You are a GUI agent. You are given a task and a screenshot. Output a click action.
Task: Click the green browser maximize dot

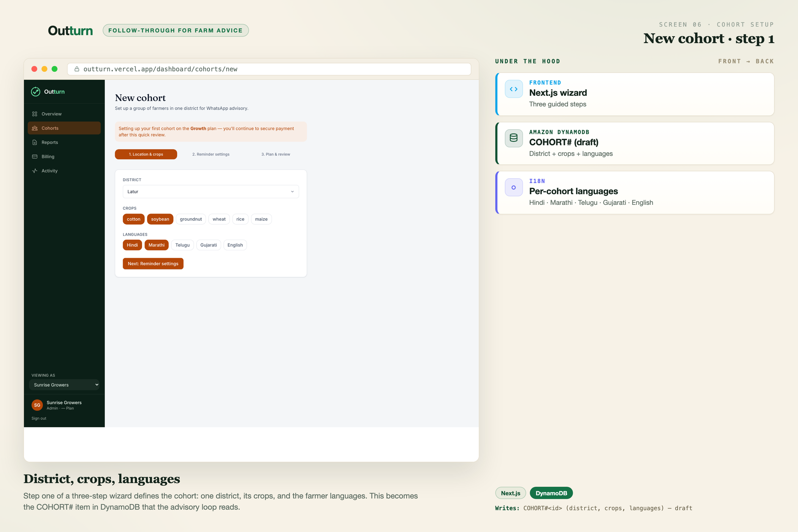(x=55, y=69)
